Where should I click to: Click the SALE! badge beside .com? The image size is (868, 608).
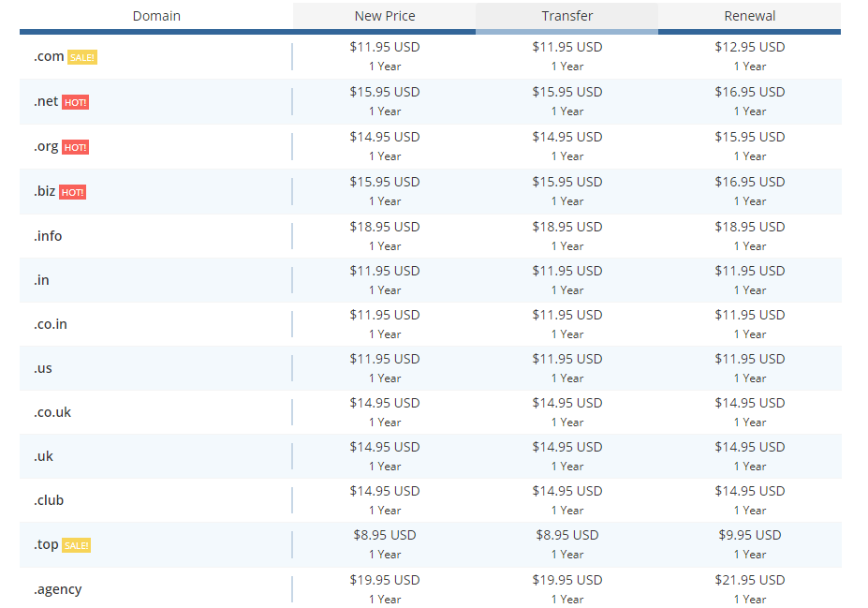[x=81, y=57]
